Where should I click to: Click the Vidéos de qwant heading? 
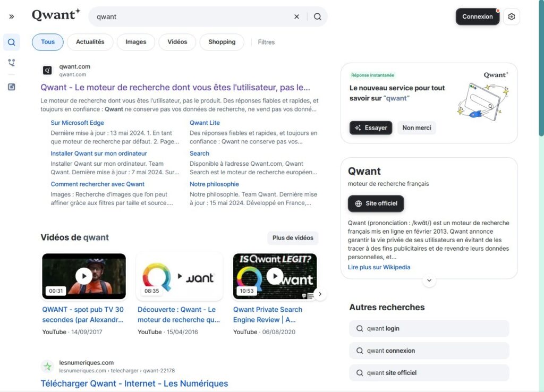[74, 237]
